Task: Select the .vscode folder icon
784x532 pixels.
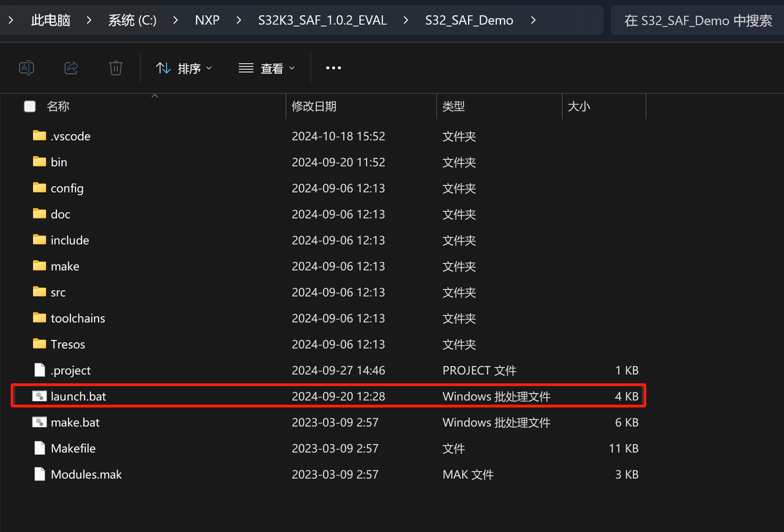Action: pos(39,135)
